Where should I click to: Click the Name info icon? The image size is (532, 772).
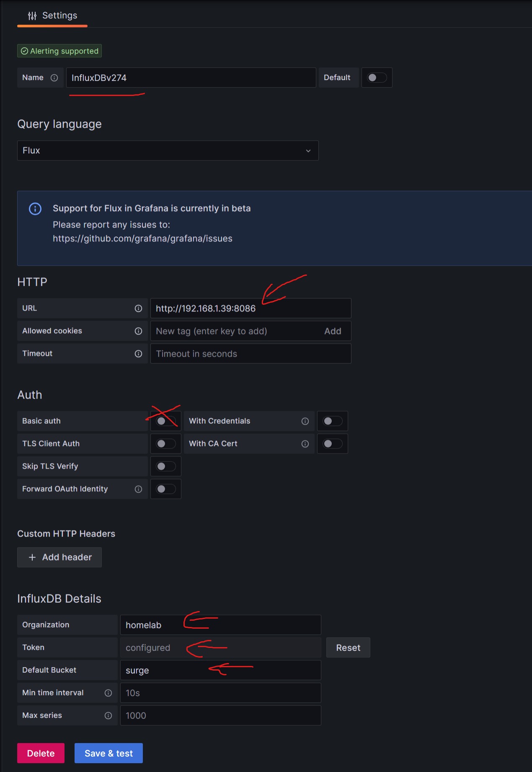point(54,78)
